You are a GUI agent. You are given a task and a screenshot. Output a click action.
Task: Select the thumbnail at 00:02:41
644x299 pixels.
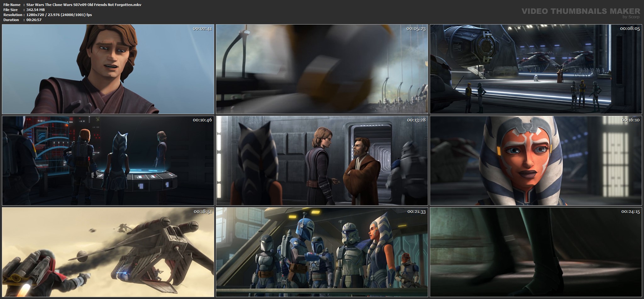coord(108,69)
